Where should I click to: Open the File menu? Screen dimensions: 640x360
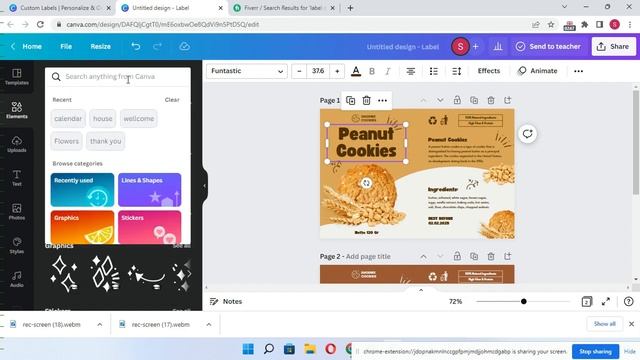tap(66, 47)
